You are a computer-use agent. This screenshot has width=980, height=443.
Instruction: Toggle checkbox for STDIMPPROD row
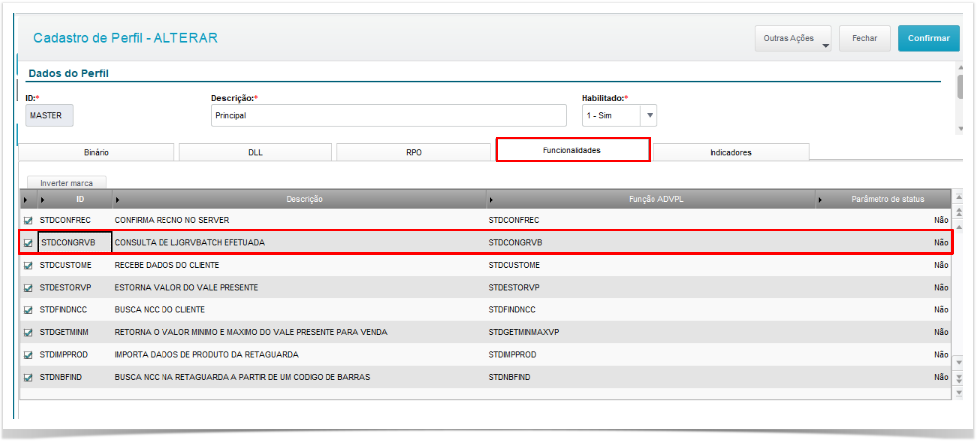28,355
